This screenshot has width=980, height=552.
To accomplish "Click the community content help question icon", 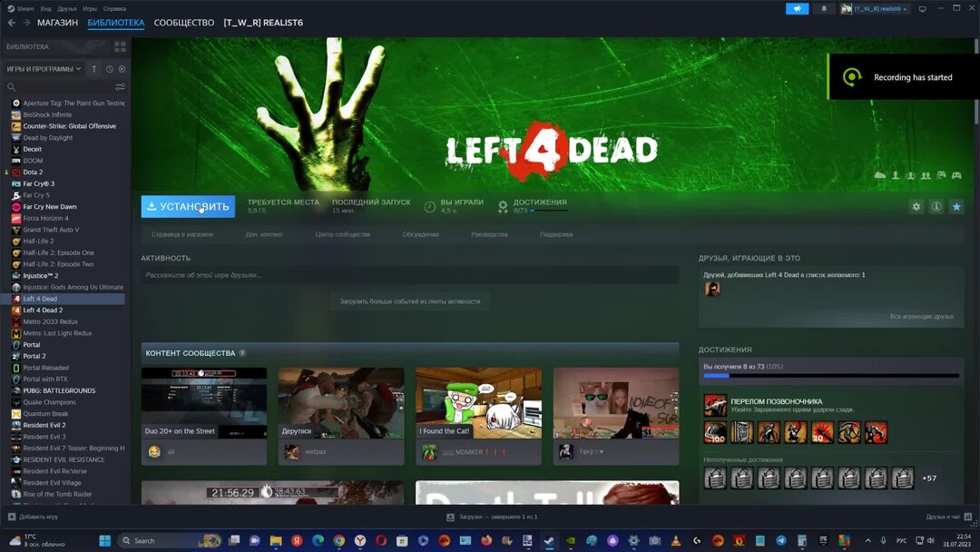I will (242, 353).
